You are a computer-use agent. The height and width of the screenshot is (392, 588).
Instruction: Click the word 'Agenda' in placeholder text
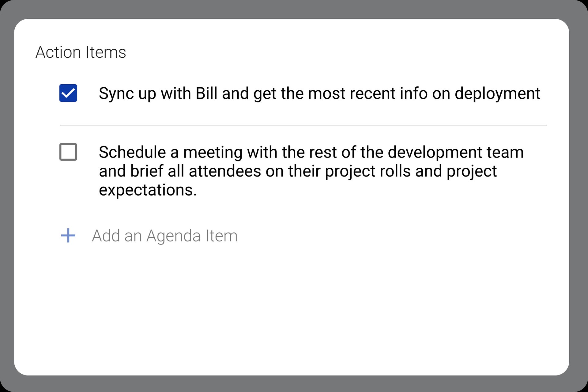pos(173,236)
